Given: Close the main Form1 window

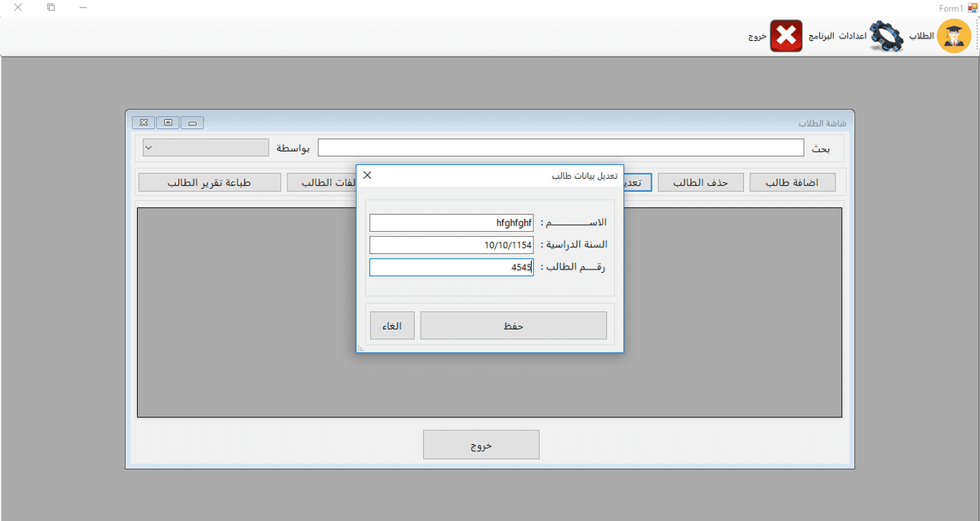Looking at the screenshot, I should pyautogui.click(x=18, y=7).
